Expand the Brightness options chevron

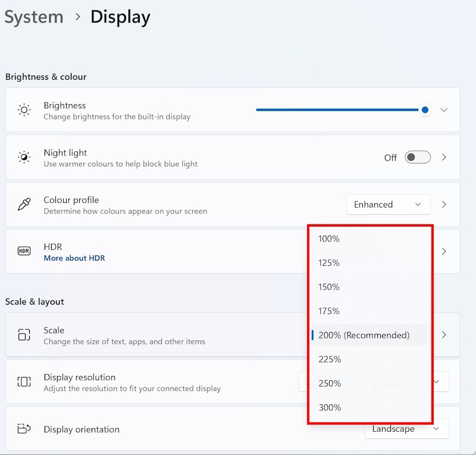(x=444, y=110)
